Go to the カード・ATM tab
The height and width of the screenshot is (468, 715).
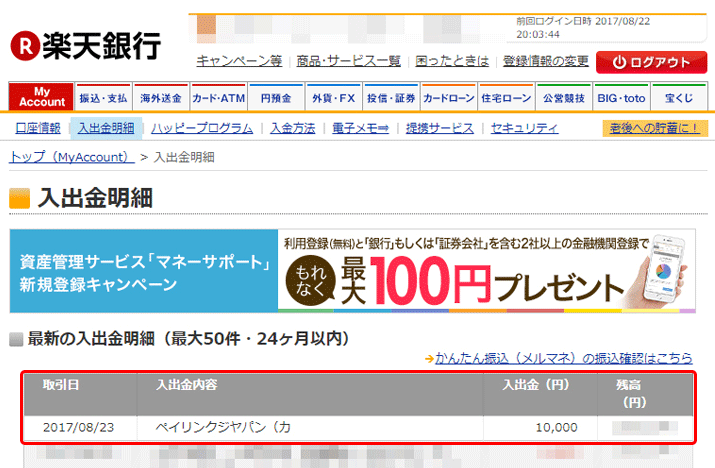[x=218, y=98]
